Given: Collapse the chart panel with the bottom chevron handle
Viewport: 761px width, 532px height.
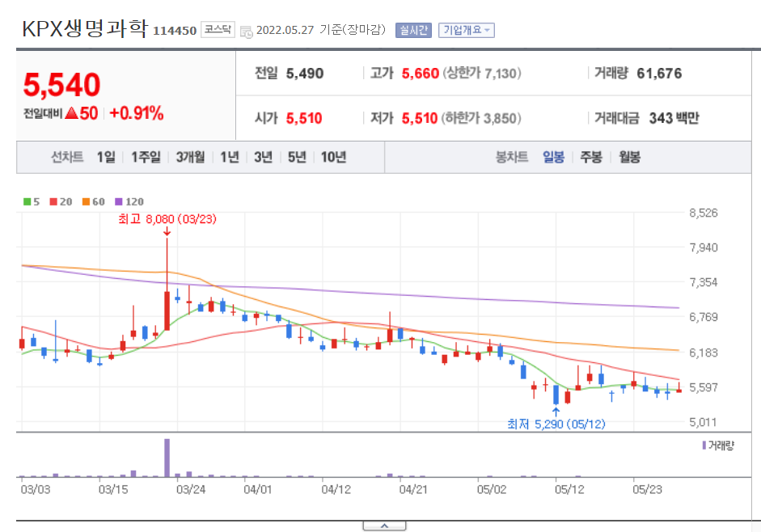Looking at the screenshot, I should [384, 526].
